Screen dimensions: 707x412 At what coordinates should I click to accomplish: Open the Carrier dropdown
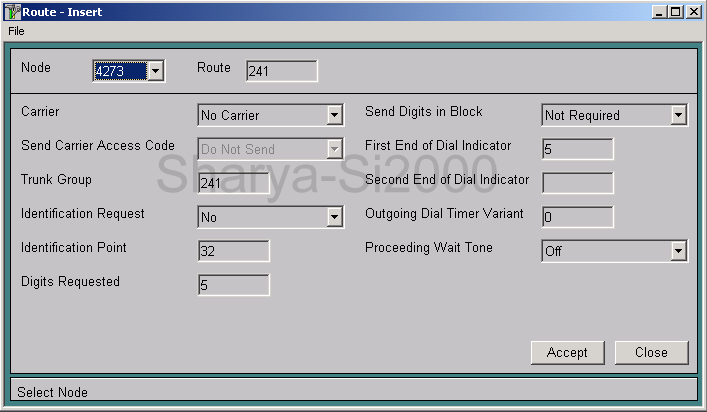click(x=335, y=116)
